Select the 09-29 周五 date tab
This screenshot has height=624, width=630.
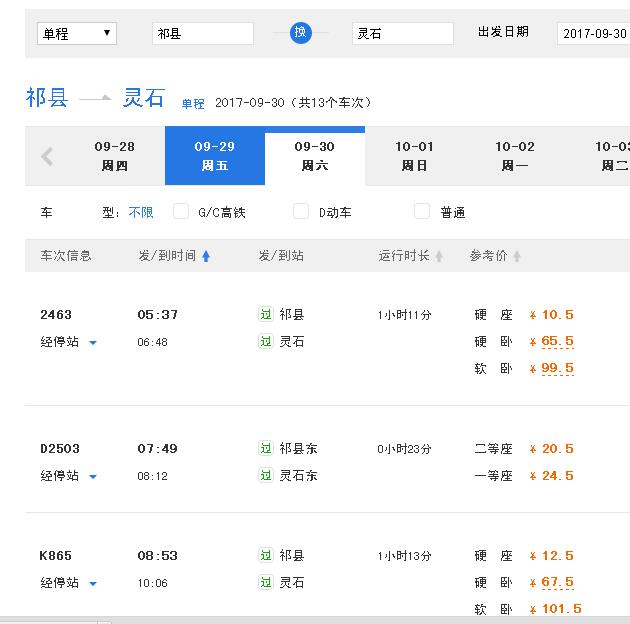click(215, 156)
